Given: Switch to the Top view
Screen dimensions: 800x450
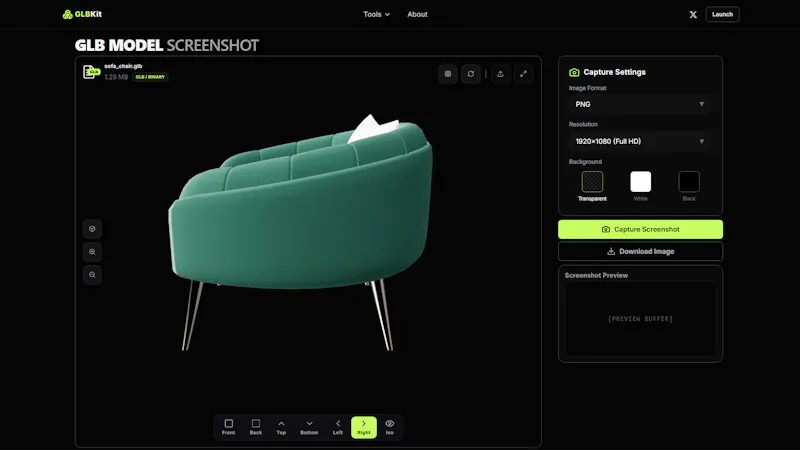Looking at the screenshot, I should 281,427.
